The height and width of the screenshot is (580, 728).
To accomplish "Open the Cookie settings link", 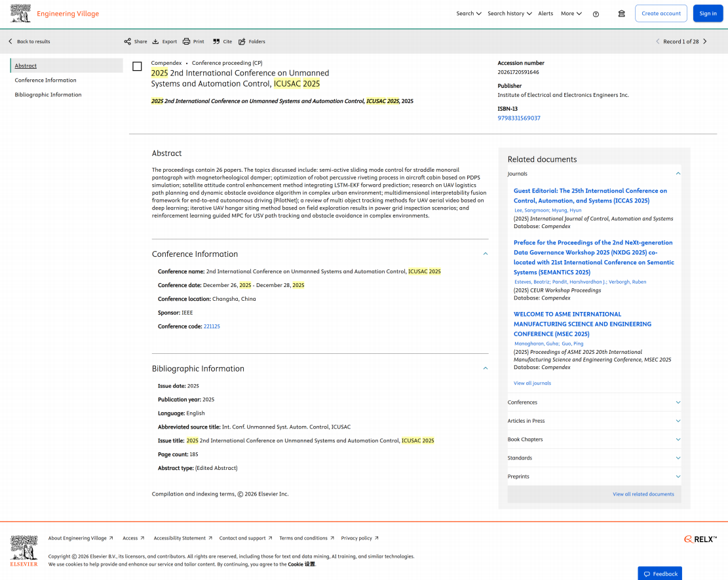I will 301,564.
